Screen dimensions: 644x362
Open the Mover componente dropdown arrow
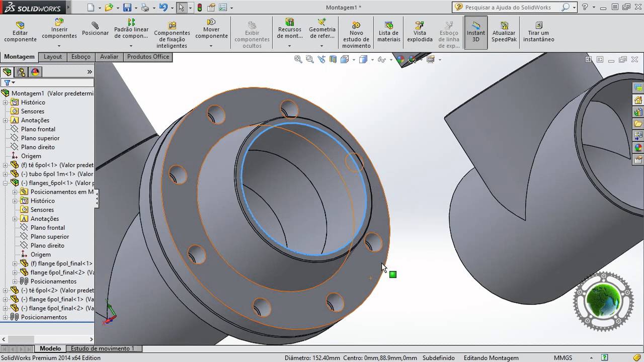point(211,46)
